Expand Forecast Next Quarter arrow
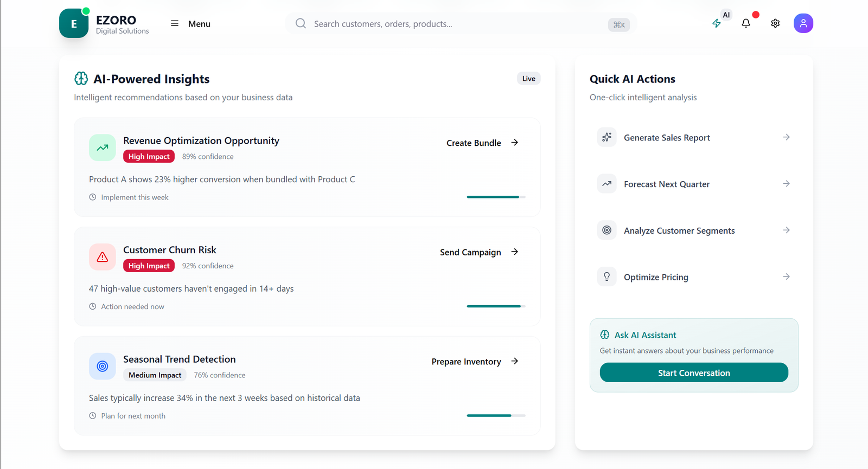The image size is (868, 469). pyautogui.click(x=786, y=184)
